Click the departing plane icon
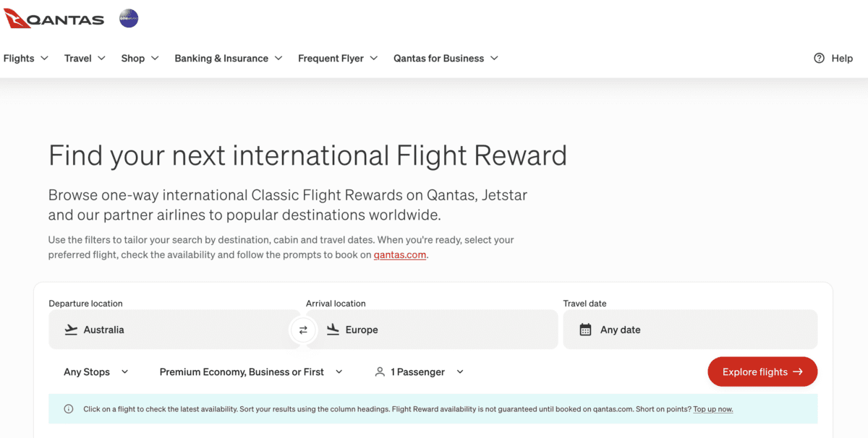Image resolution: width=868 pixels, height=438 pixels. [71, 330]
